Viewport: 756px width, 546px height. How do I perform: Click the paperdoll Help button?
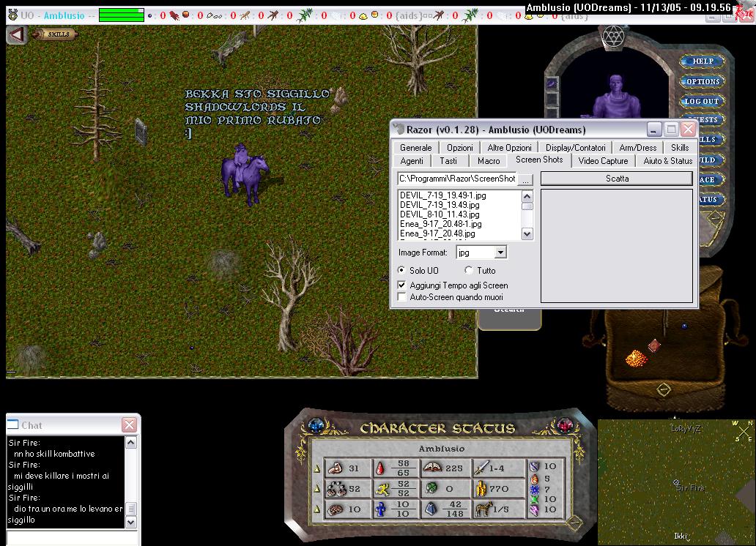(703, 61)
